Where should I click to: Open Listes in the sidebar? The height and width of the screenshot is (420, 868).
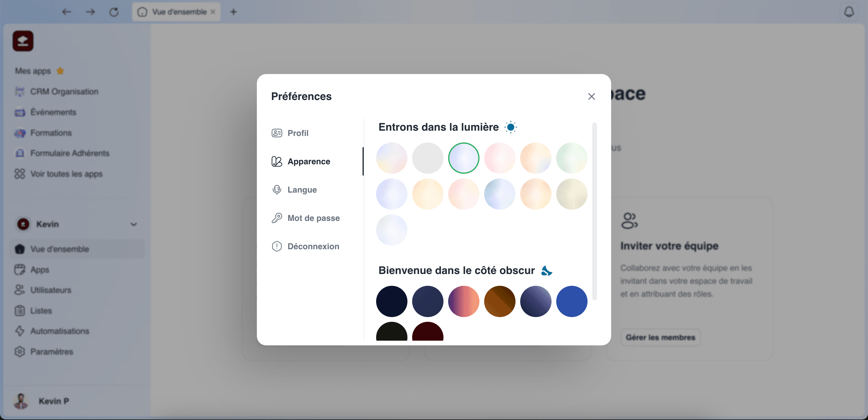pyautogui.click(x=33, y=311)
